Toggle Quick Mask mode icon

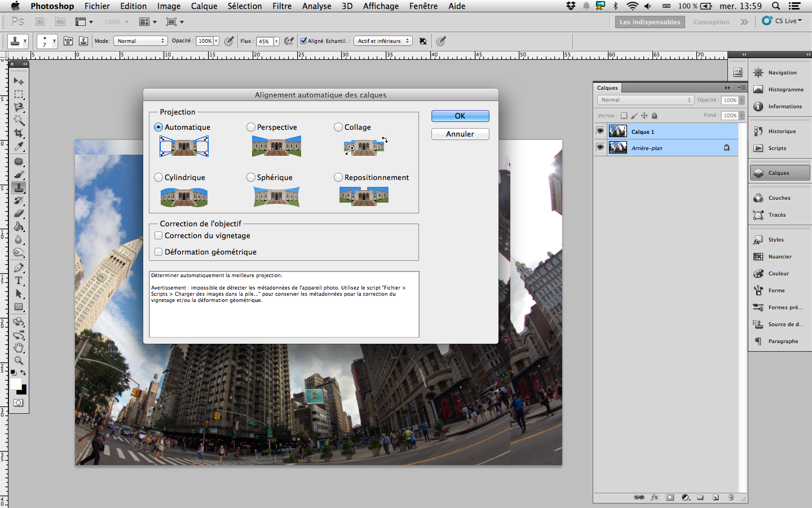19,403
